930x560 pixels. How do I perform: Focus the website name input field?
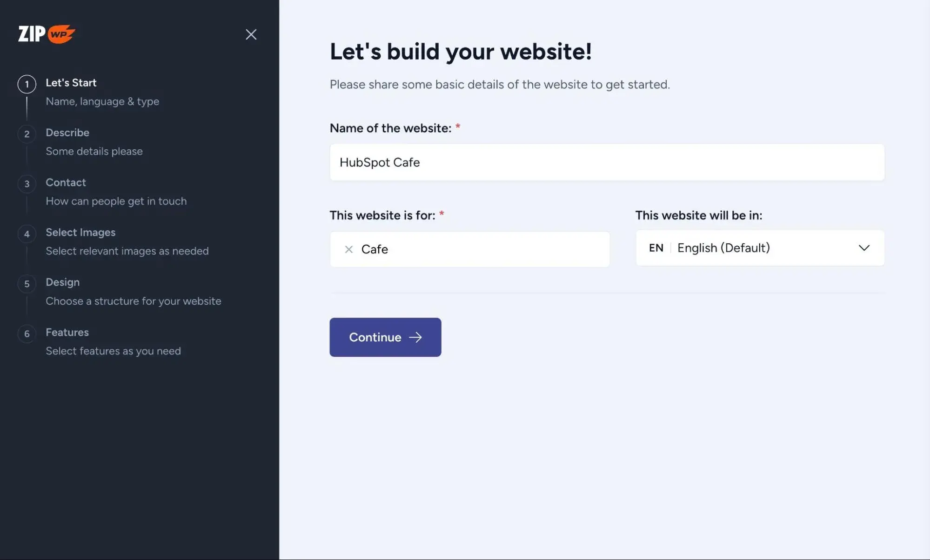pyautogui.click(x=607, y=162)
